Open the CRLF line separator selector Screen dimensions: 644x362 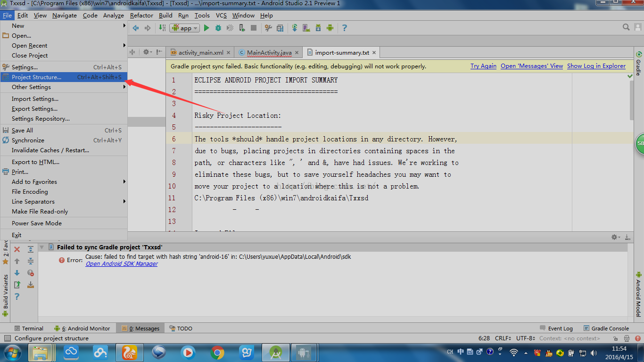(503, 338)
